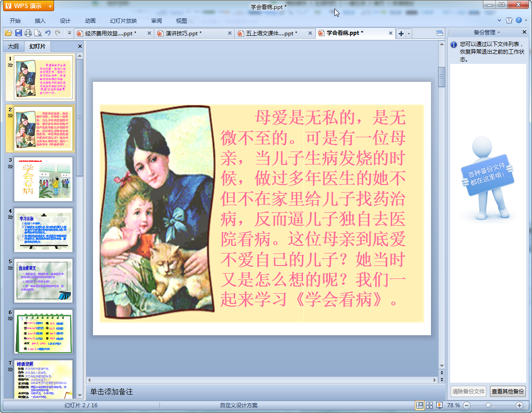Screen dimensions: 532x413
Task: Close the 经济费用效益 document tab
Action: click(149, 33)
